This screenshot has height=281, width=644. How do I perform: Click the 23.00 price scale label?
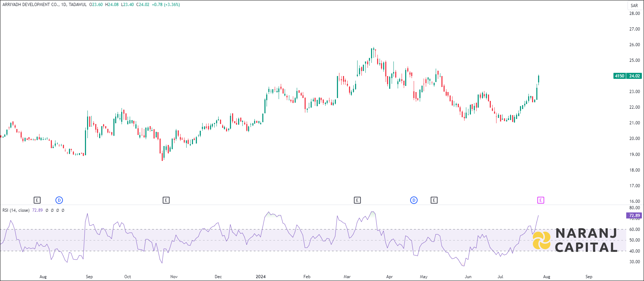[x=634, y=92]
